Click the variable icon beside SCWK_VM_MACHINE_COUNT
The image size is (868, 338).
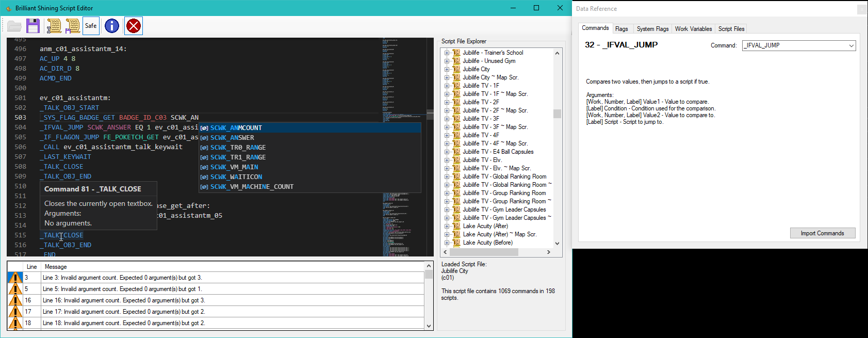[x=204, y=187]
